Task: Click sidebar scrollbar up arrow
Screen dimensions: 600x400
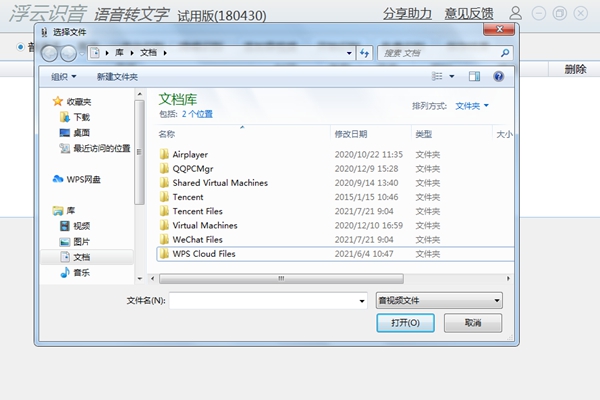Action: click(140, 94)
